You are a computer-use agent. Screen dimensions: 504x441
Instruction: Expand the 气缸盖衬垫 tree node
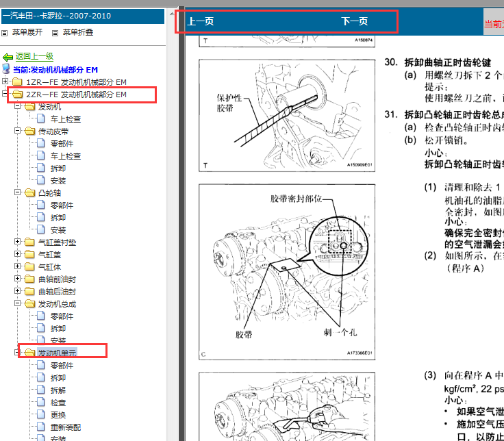tap(17, 242)
